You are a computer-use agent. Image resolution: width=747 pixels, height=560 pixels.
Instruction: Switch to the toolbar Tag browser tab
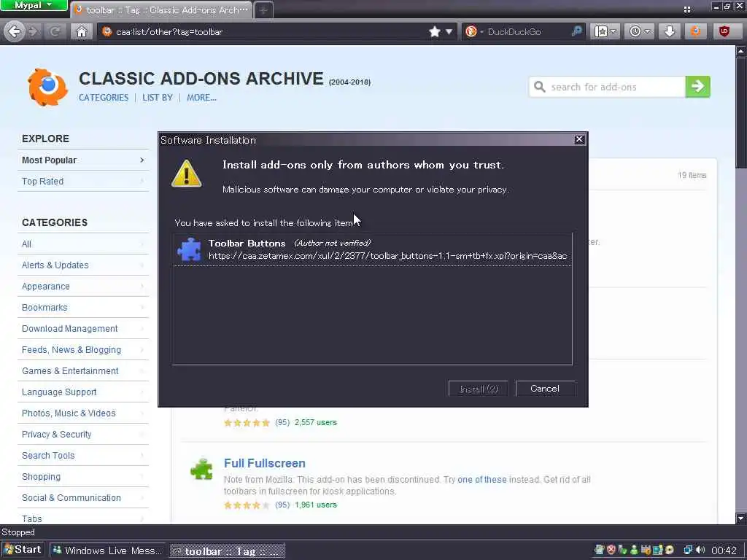point(162,10)
